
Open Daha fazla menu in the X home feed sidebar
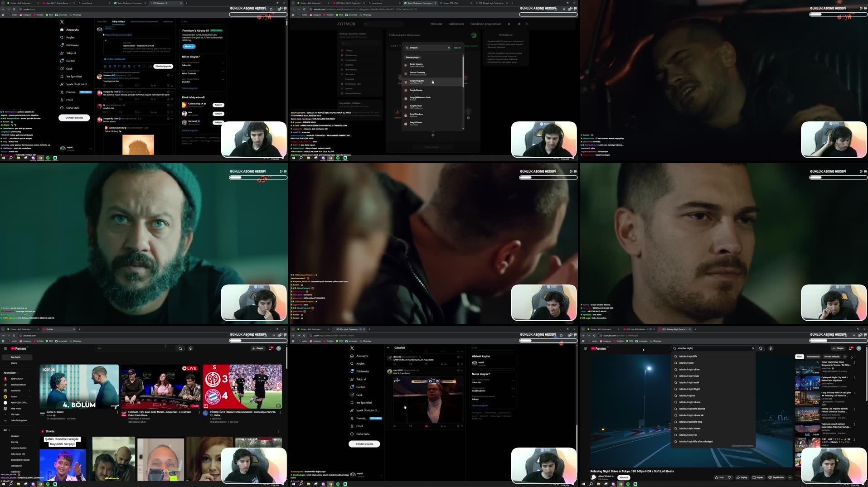[70, 108]
